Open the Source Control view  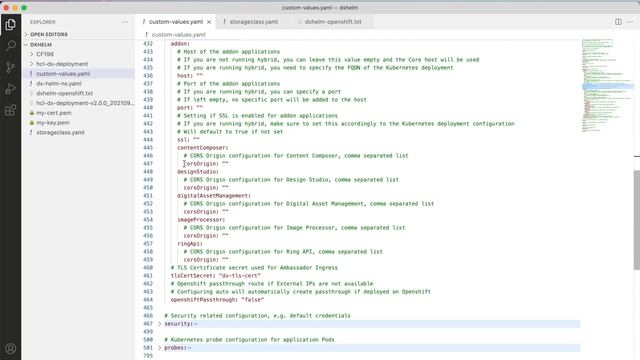click(11, 67)
